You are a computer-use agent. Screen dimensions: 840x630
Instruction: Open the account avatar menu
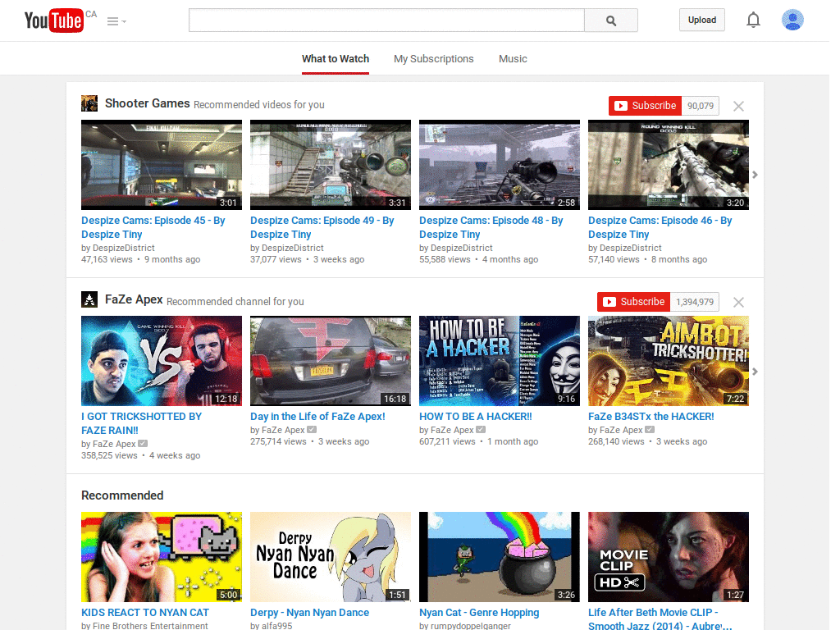point(792,20)
